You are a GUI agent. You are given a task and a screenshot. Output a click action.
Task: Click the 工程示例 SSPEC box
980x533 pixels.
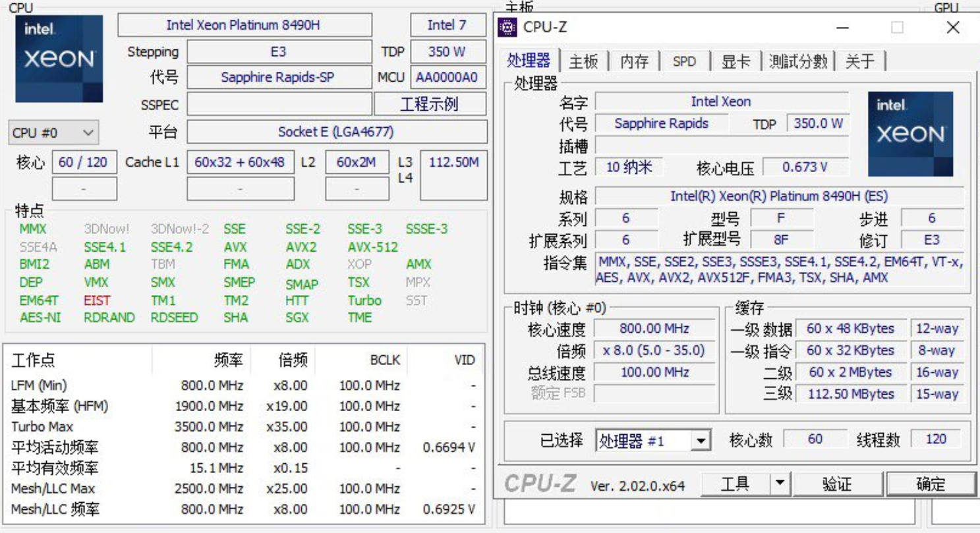pos(430,104)
